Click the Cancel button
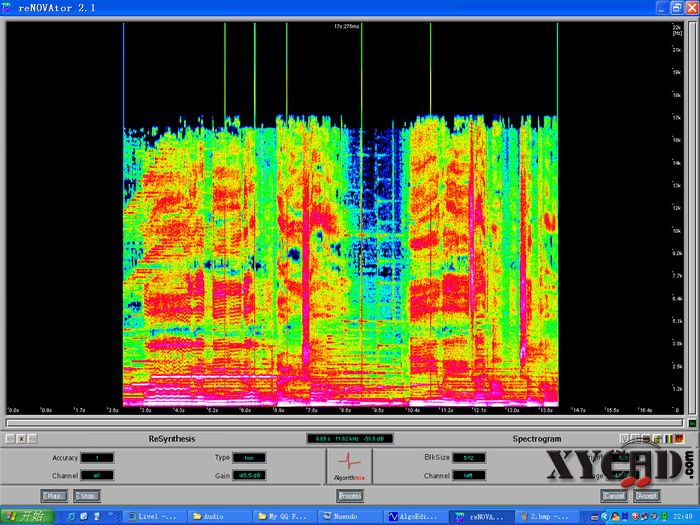 tap(614, 496)
